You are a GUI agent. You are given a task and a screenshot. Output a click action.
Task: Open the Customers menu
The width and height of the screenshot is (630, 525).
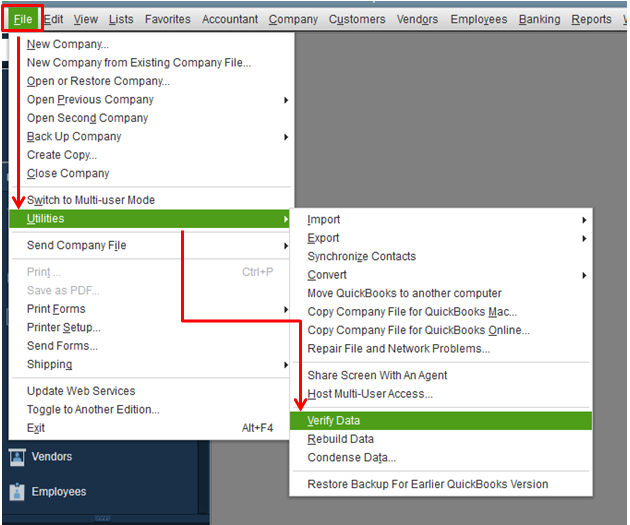coord(357,19)
